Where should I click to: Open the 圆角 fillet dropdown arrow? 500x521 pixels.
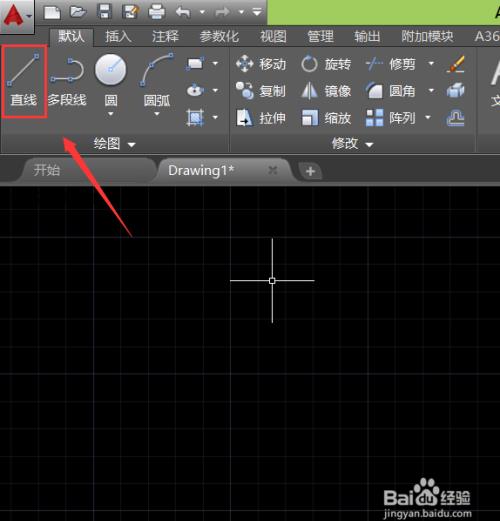pyautogui.click(x=431, y=90)
